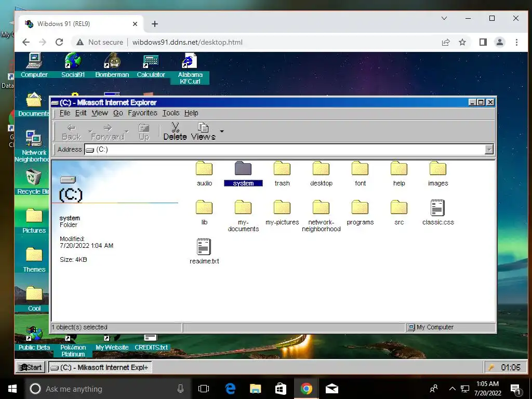Open the Alabama KFC.url shortcut
The image size is (532, 399).
[x=190, y=69]
